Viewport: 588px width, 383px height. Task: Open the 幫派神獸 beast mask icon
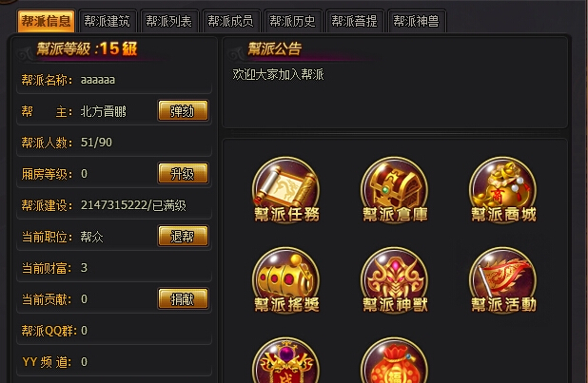coord(395,280)
